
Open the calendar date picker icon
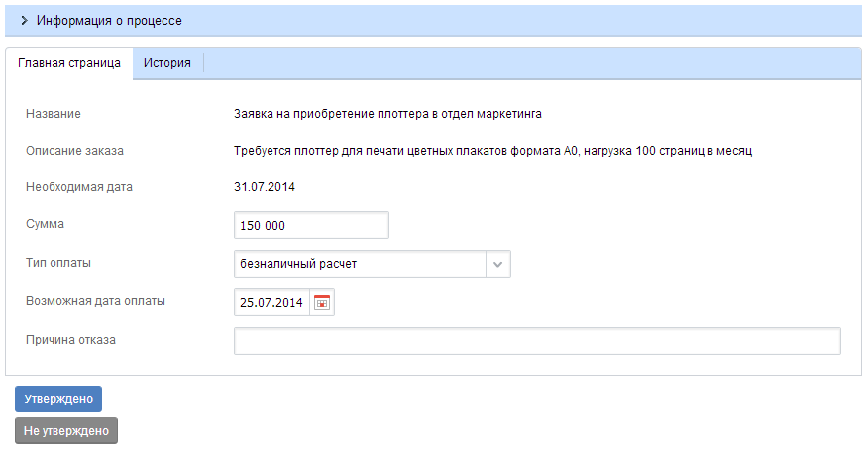click(x=322, y=303)
